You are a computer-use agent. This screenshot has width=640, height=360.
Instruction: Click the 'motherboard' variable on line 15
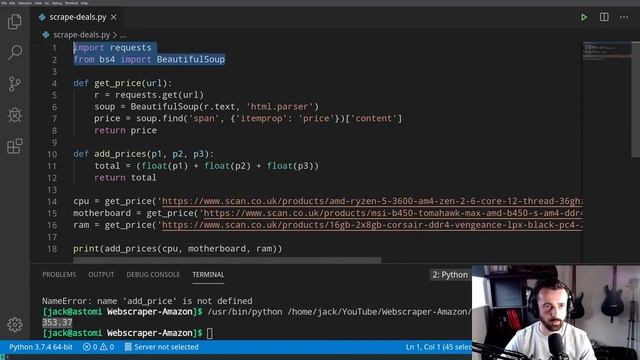coord(102,213)
